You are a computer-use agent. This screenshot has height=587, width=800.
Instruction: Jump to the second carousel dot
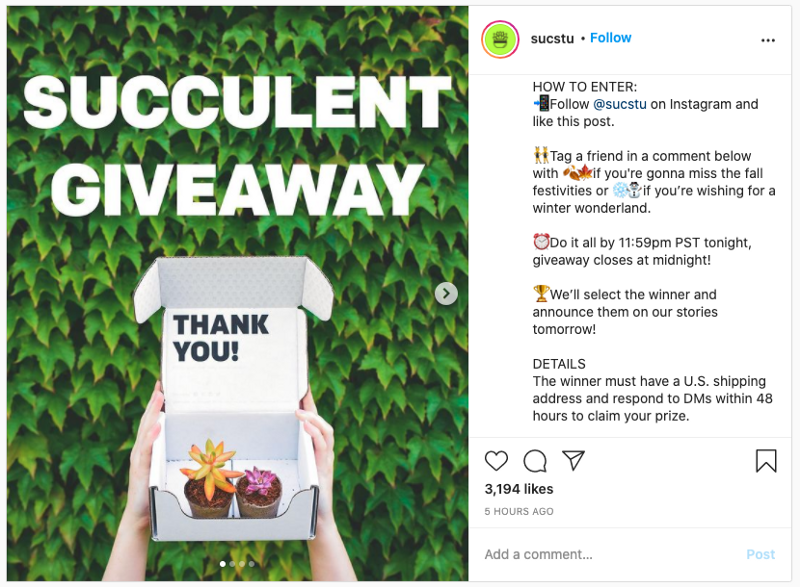coord(232,564)
